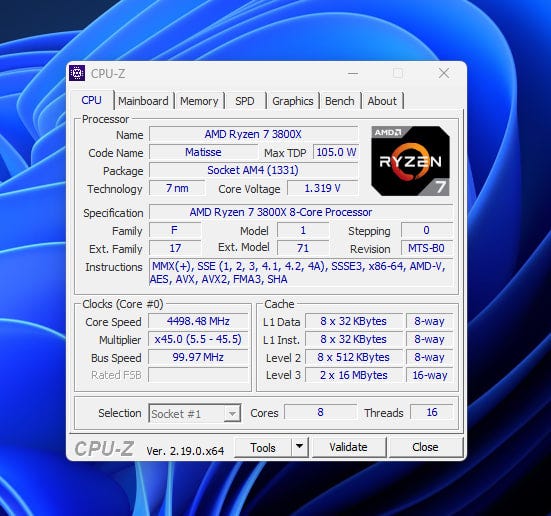
Task: Click the Tools button
Action: pos(262,447)
